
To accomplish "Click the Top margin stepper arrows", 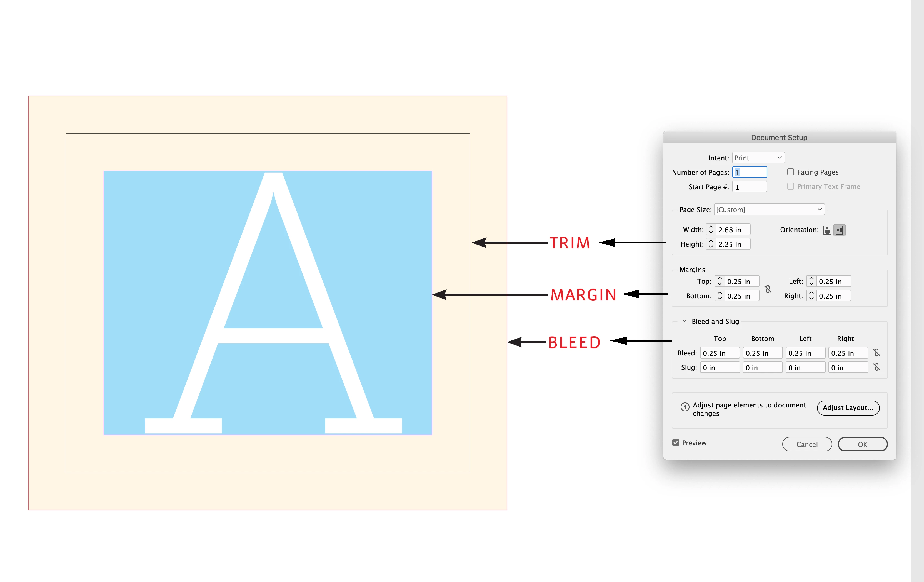I will pos(720,281).
